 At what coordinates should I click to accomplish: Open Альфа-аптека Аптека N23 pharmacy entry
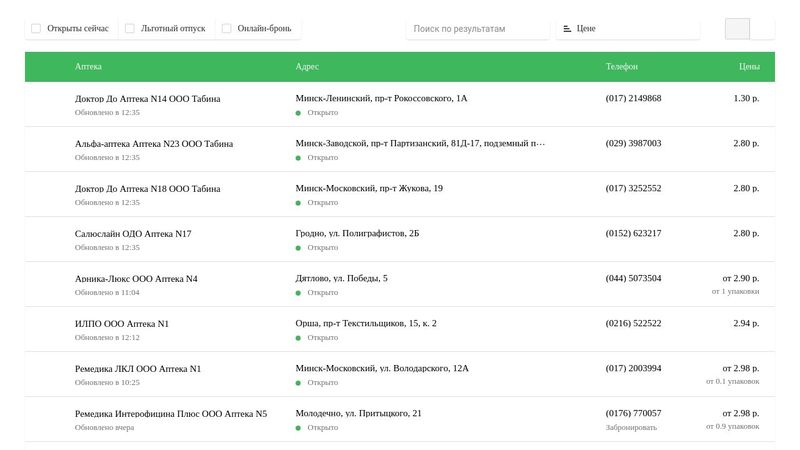[154, 144]
